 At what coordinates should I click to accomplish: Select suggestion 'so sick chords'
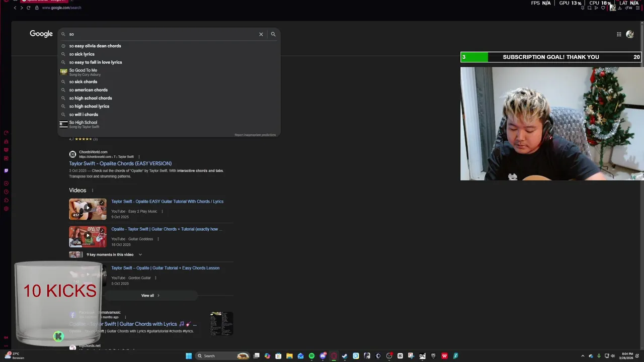(169, 81)
